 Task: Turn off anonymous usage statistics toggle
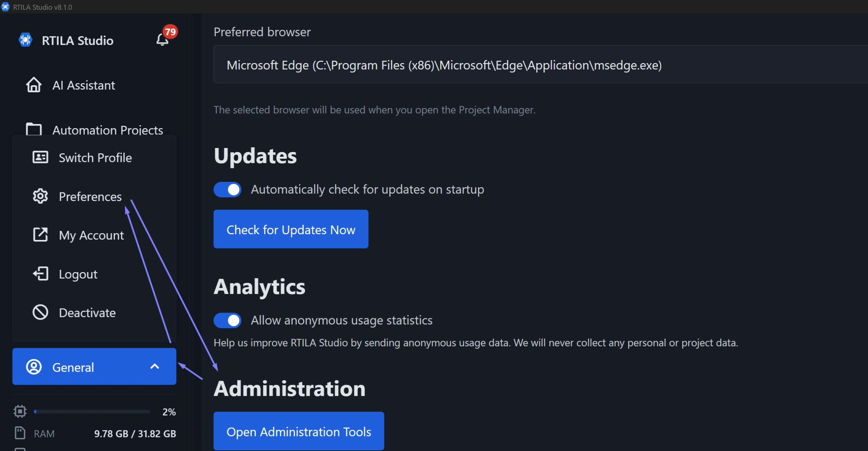[227, 320]
